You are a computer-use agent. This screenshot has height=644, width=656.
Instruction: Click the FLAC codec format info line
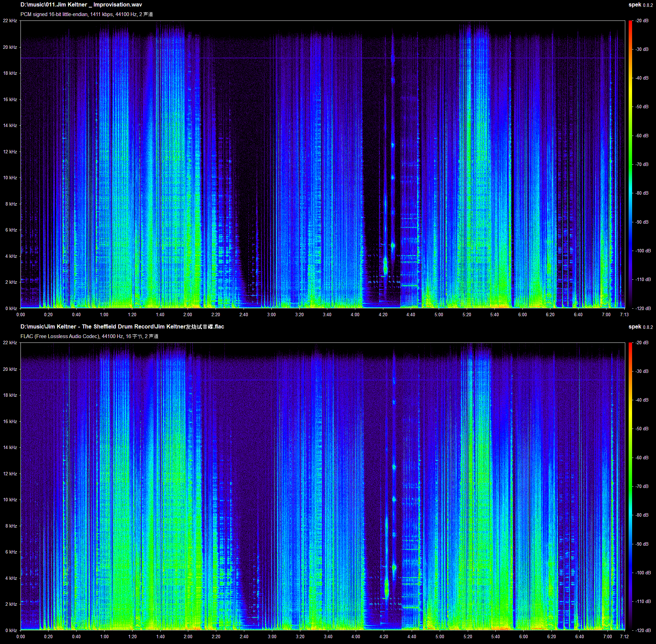[90, 336]
